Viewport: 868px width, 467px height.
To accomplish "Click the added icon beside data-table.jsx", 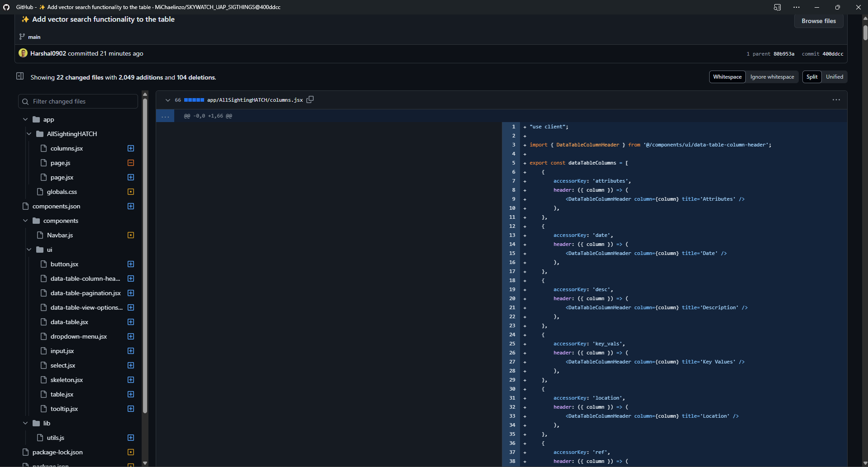I will [131, 322].
